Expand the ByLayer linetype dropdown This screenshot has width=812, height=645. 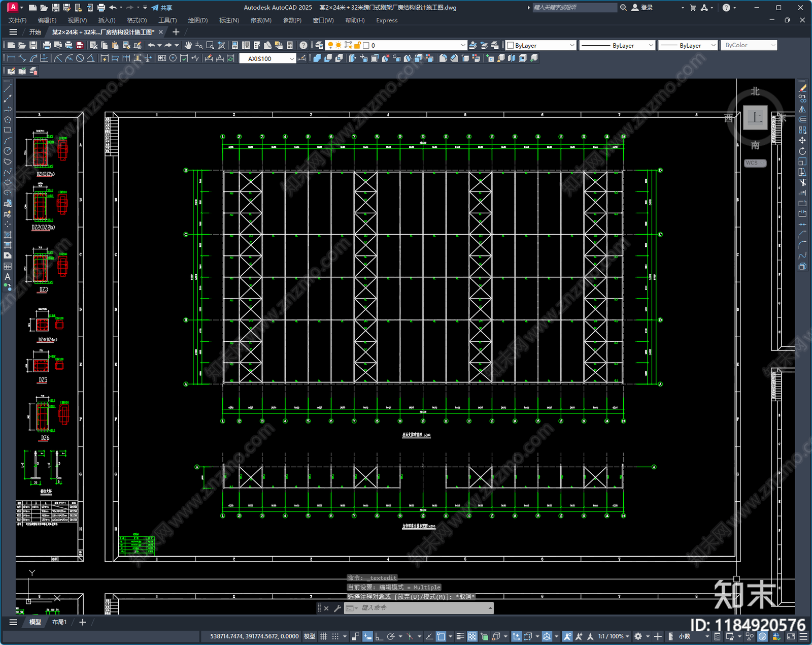617,45
